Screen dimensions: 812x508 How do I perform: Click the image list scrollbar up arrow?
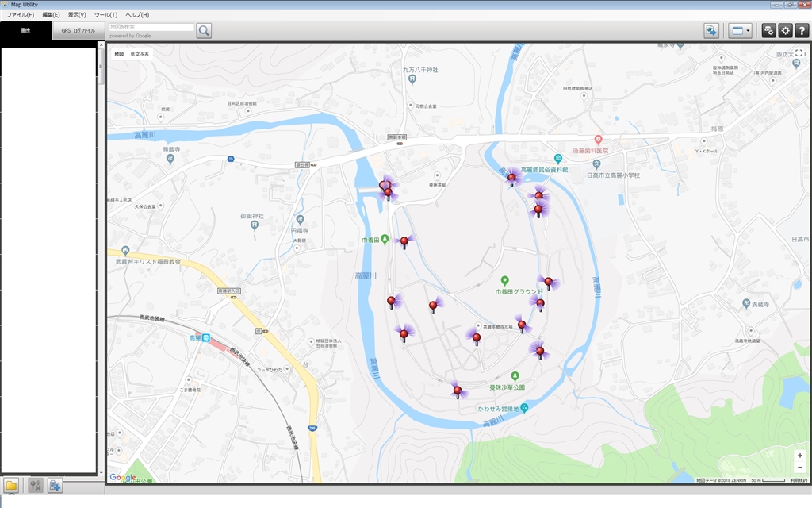click(x=101, y=45)
